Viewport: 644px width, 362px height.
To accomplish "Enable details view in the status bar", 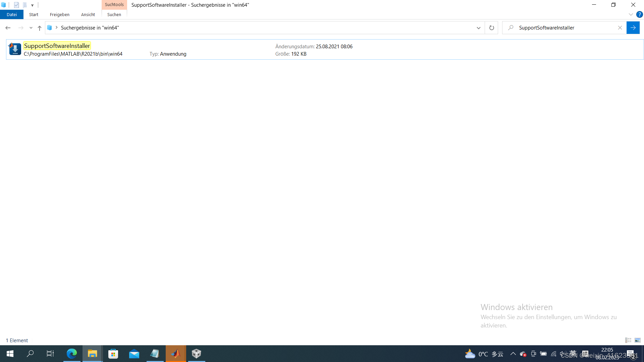I will tap(628, 340).
